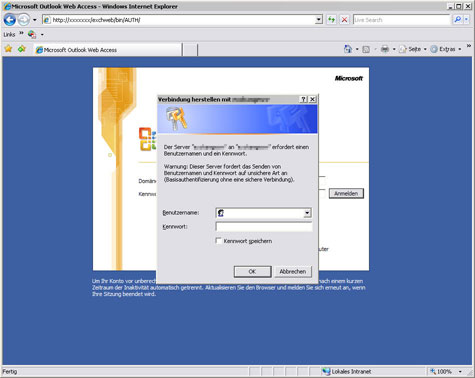Click the Anmelden button on the OWA page

pos(346,193)
